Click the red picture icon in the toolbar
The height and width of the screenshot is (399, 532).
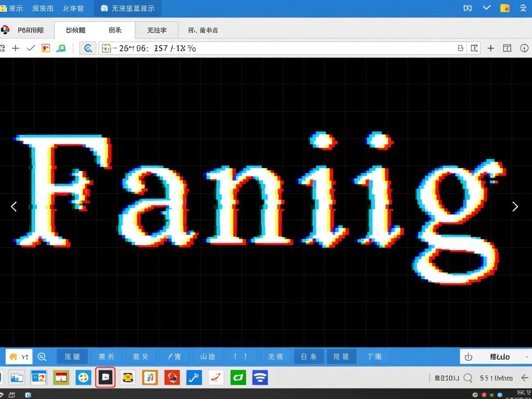point(46,48)
